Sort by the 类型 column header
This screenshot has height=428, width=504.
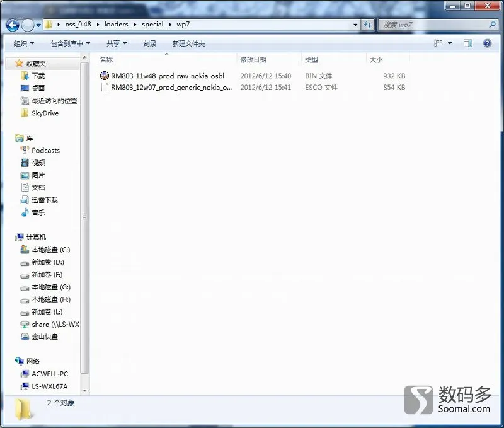pos(311,59)
